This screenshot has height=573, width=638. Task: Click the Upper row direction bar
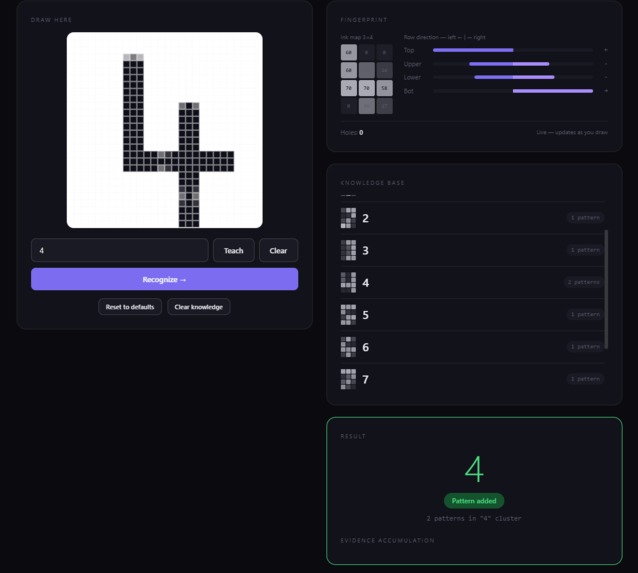click(x=513, y=64)
